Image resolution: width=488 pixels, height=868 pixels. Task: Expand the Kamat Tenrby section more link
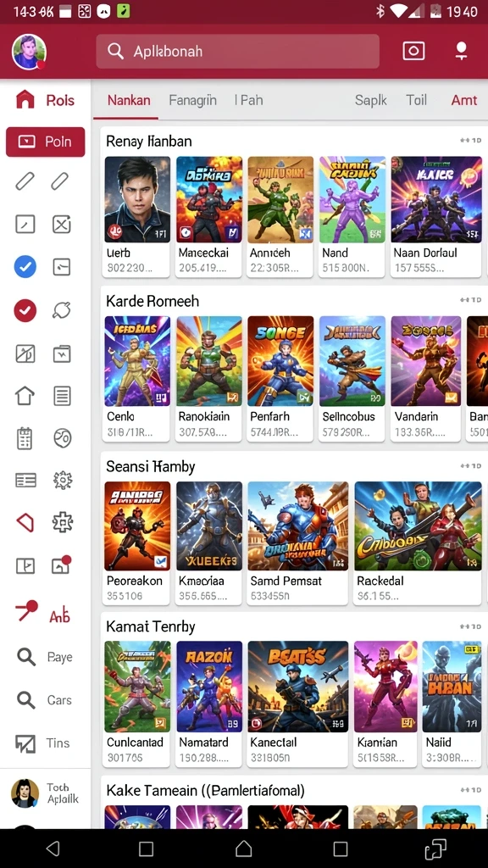(x=470, y=626)
